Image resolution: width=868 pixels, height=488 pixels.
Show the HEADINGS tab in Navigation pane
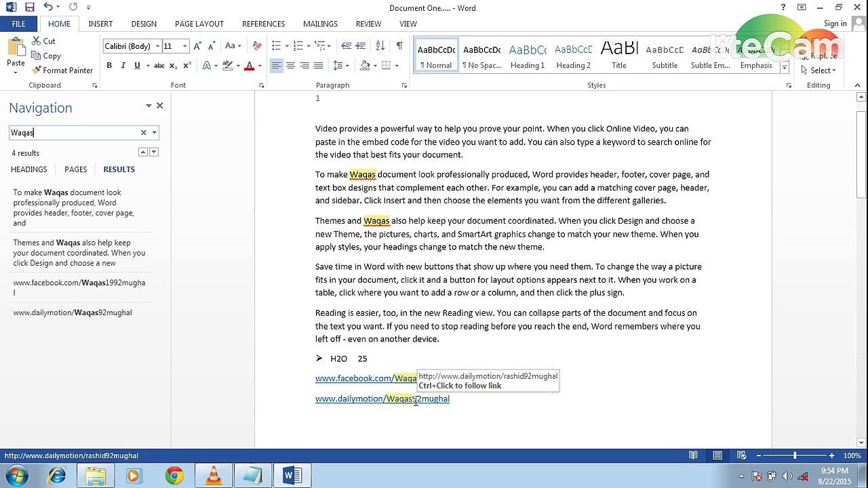point(29,169)
